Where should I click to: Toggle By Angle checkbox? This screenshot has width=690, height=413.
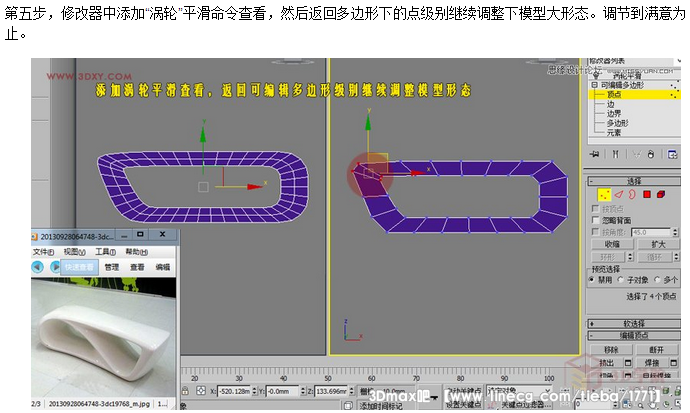[x=595, y=232]
